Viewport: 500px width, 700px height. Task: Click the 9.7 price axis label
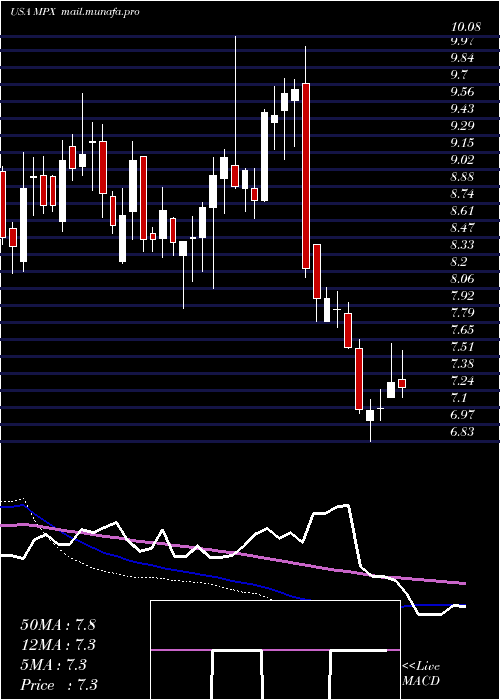459,75
